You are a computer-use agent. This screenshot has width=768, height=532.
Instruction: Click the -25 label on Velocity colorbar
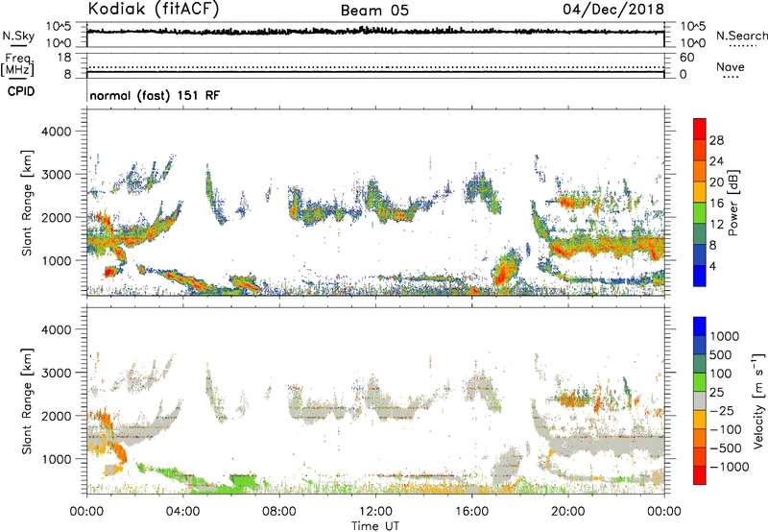click(x=722, y=410)
